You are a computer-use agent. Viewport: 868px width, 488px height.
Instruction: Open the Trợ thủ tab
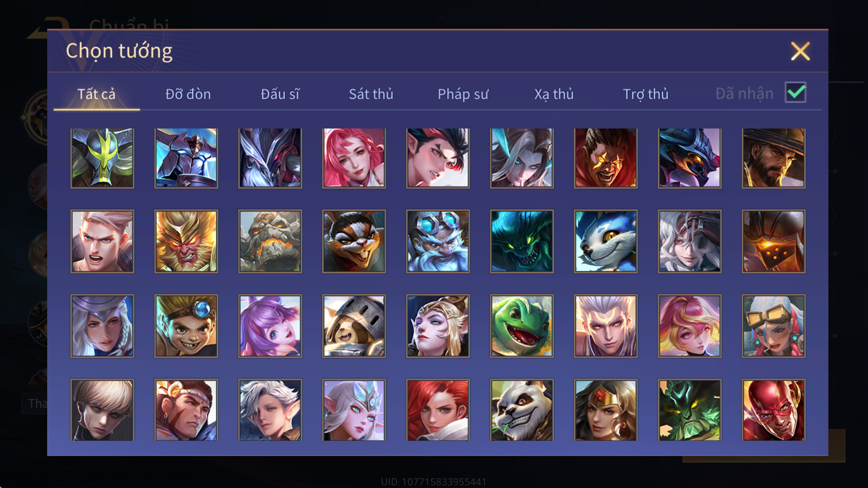point(646,94)
